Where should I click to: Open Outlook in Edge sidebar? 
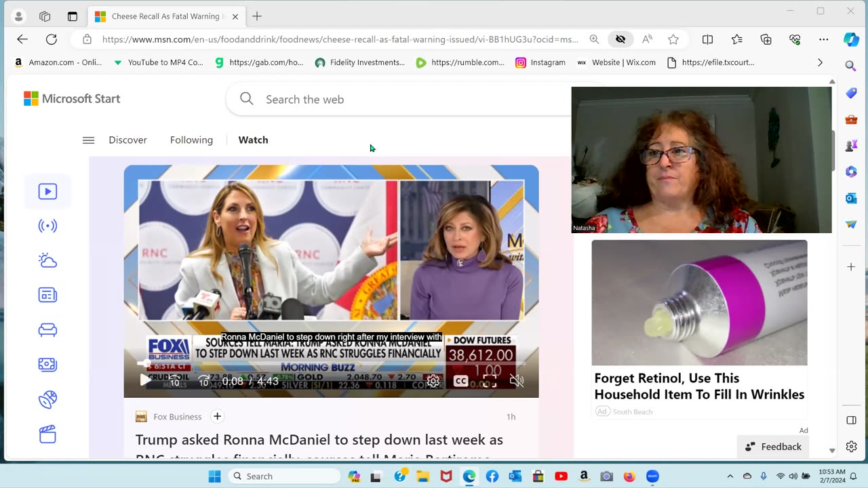pos(851,198)
